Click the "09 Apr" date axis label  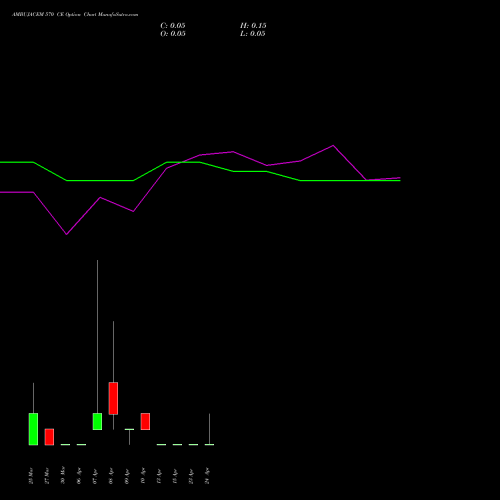pos(127,476)
